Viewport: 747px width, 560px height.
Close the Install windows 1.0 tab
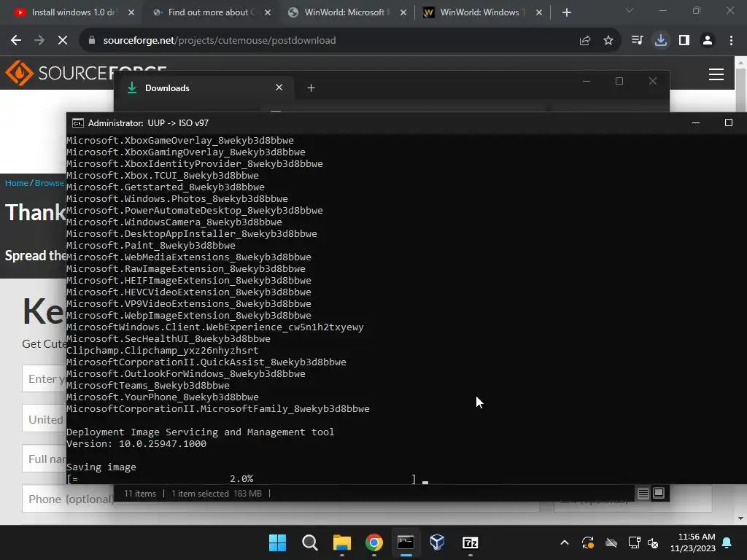[131, 12]
